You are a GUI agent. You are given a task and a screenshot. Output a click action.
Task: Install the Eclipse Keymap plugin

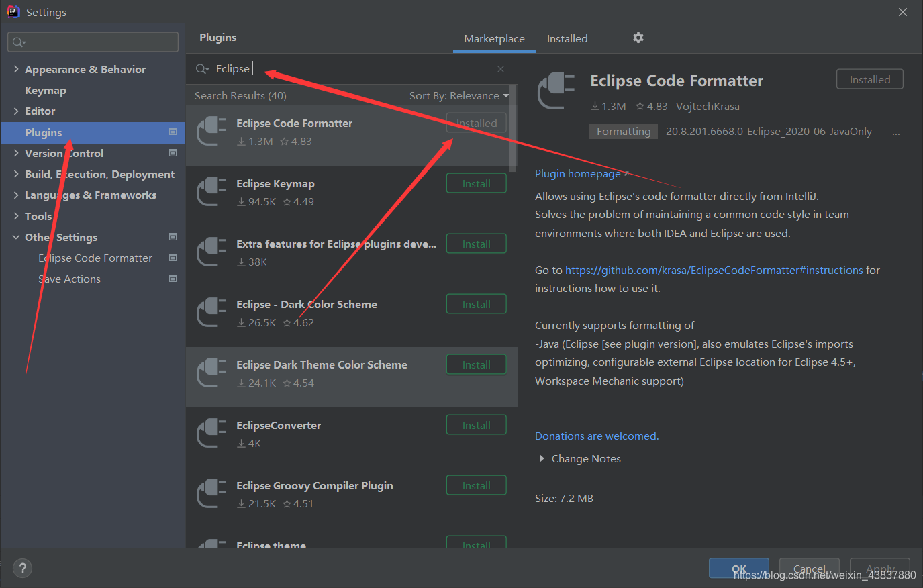(x=477, y=183)
